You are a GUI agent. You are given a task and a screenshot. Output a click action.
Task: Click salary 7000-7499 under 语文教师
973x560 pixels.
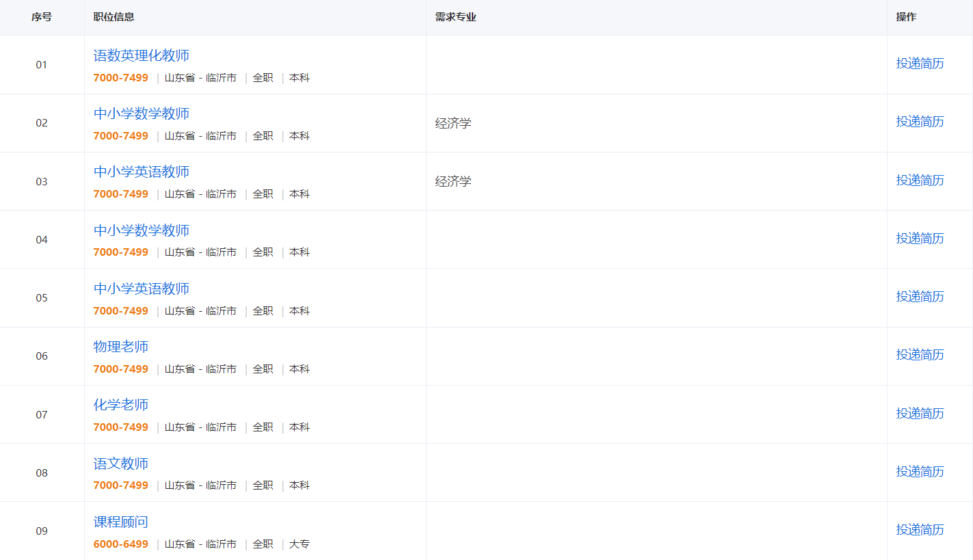(121, 485)
